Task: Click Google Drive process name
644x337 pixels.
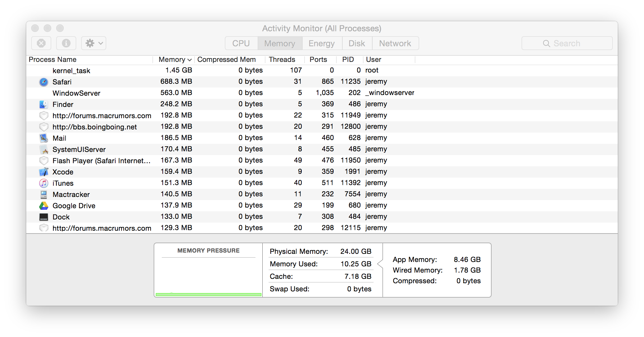Action: coord(74,206)
